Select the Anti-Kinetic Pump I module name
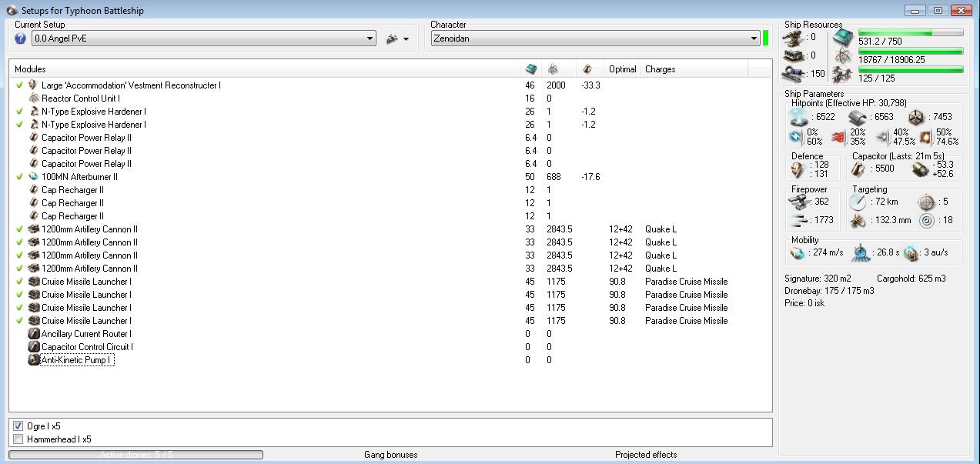The image size is (980, 464). (x=75, y=360)
